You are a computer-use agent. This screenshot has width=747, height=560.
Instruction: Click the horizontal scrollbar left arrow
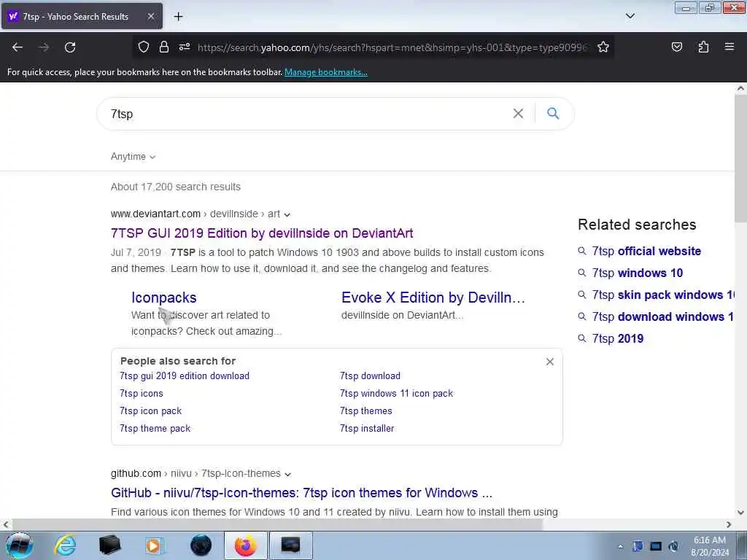(x=6, y=524)
